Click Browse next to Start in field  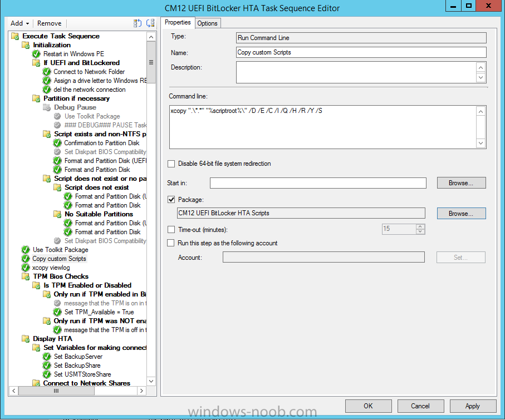[x=461, y=183]
